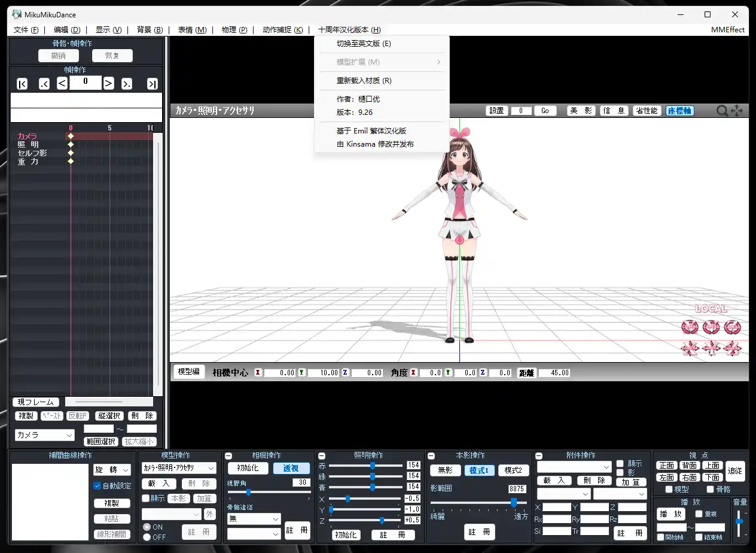Image resolution: width=756 pixels, height=553 pixels.
Task: Open the 文件 (F) menu
Action: tap(26, 30)
